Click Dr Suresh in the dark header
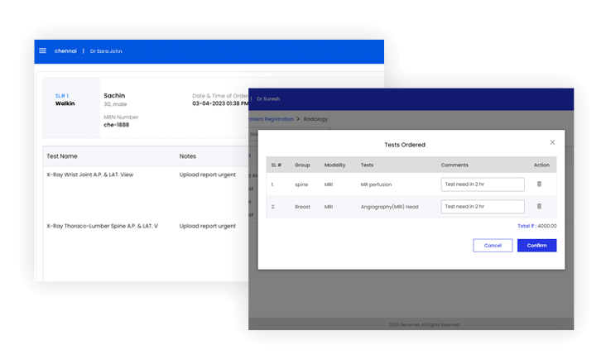This screenshot has height=364, width=606. click(x=268, y=98)
